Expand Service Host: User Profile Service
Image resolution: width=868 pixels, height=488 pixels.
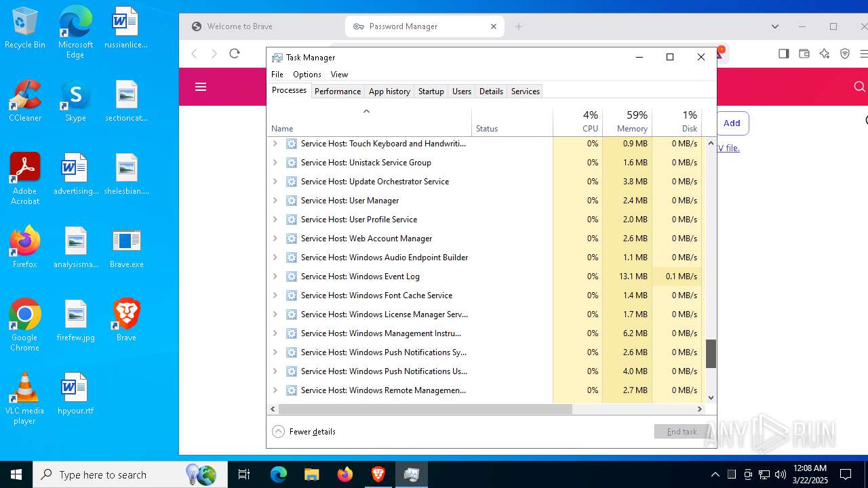(x=275, y=220)
